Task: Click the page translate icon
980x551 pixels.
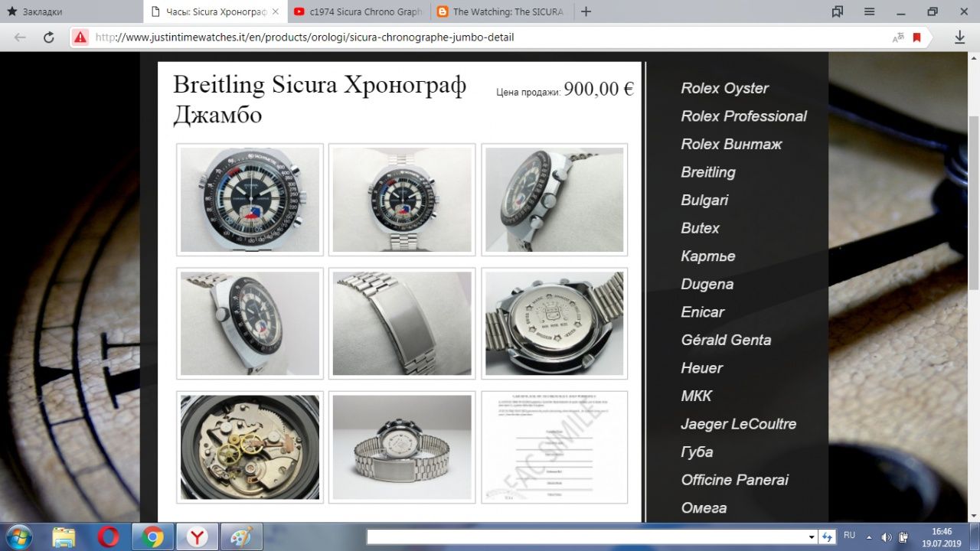Action: point(898,37)
